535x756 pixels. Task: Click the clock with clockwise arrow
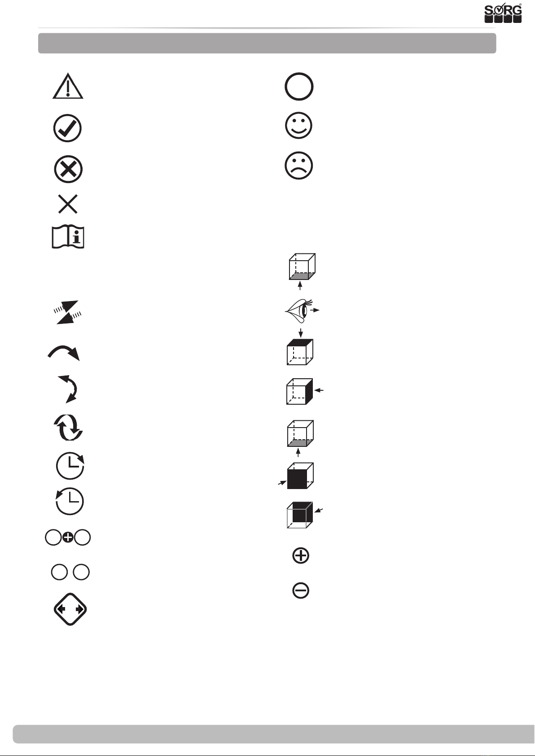click(x=70, y=466)
